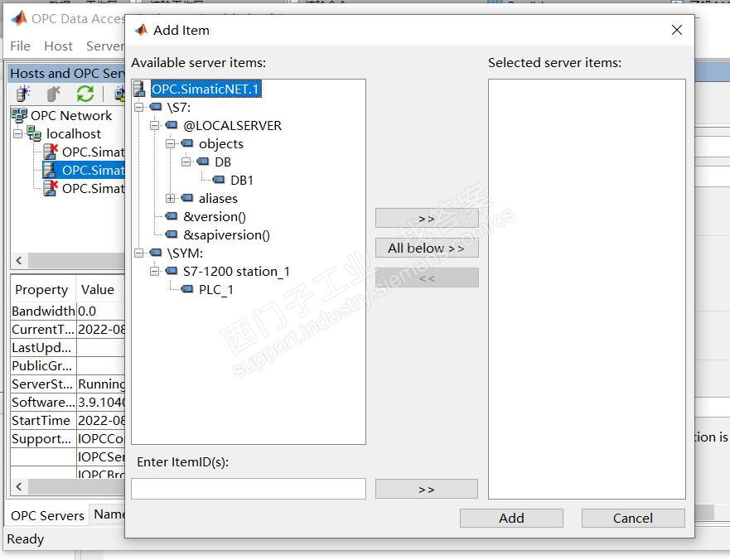Click the server icon beside OPC.SimaticNET.1
Viewport: 730px width, 560px height.
(x=139, y=89)
